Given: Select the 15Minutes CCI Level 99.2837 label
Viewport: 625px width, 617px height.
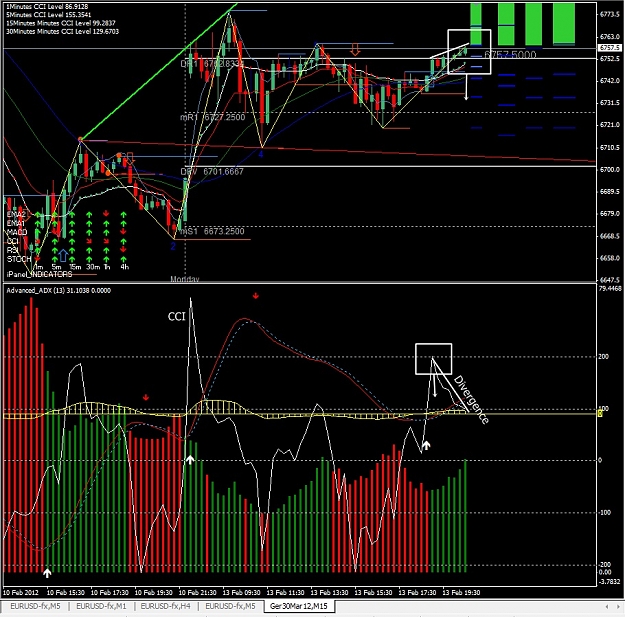Looking at the screenshot, I should tap(61, 23).
